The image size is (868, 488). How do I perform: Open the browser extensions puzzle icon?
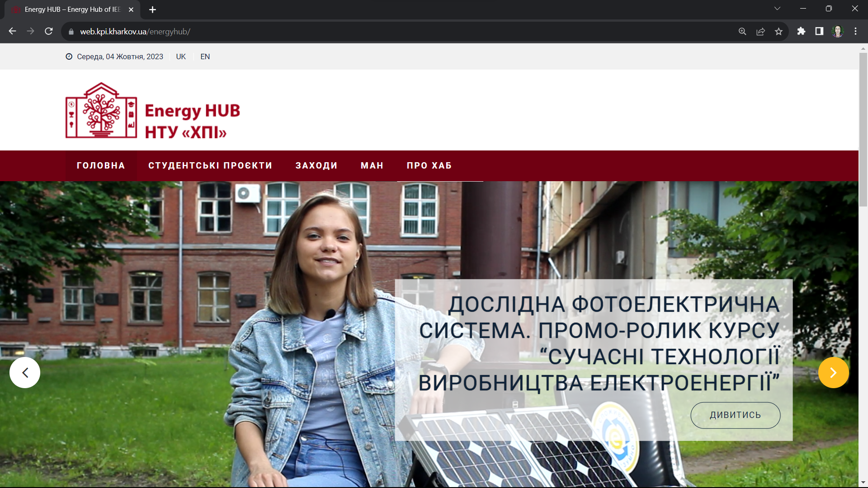[x=801, y=31]
